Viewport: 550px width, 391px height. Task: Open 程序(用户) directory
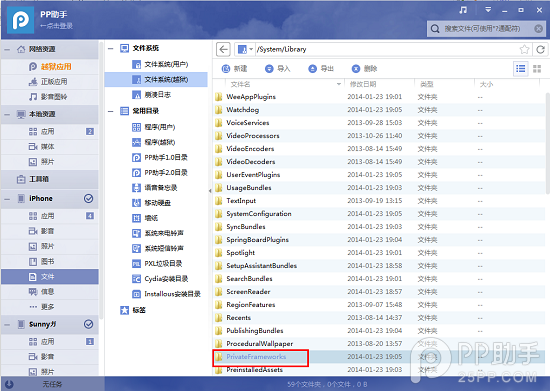154,127
